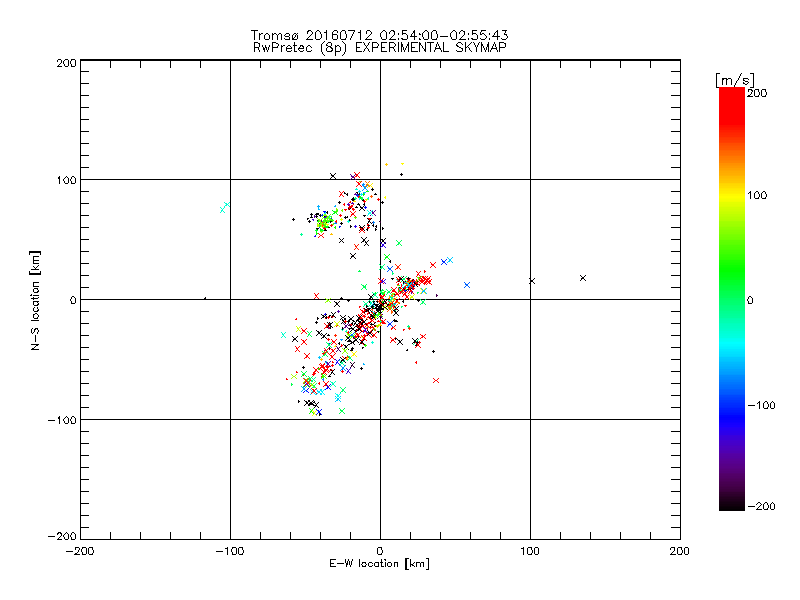Click the isolated blue X marker near 58 km east

[x=467, y=285]
